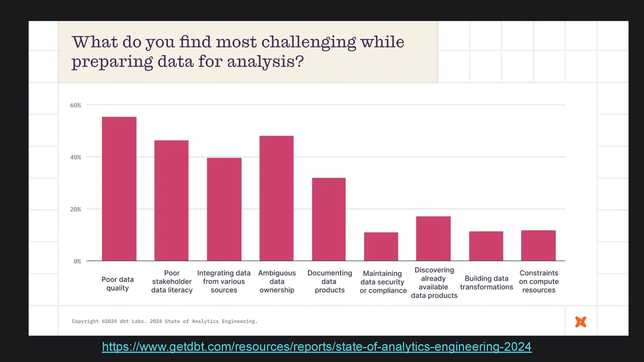Select the Discovering already available data products bar
The height and width of the screenshot is (362, 644).
(x=433, y=238)
